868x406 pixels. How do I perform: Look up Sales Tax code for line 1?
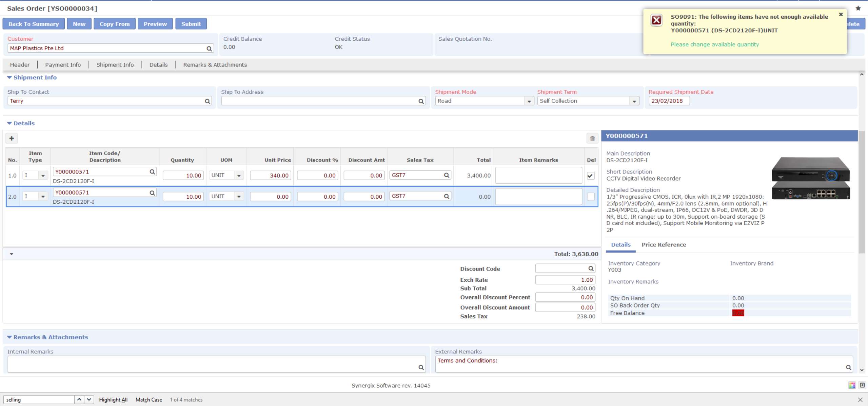446,175
